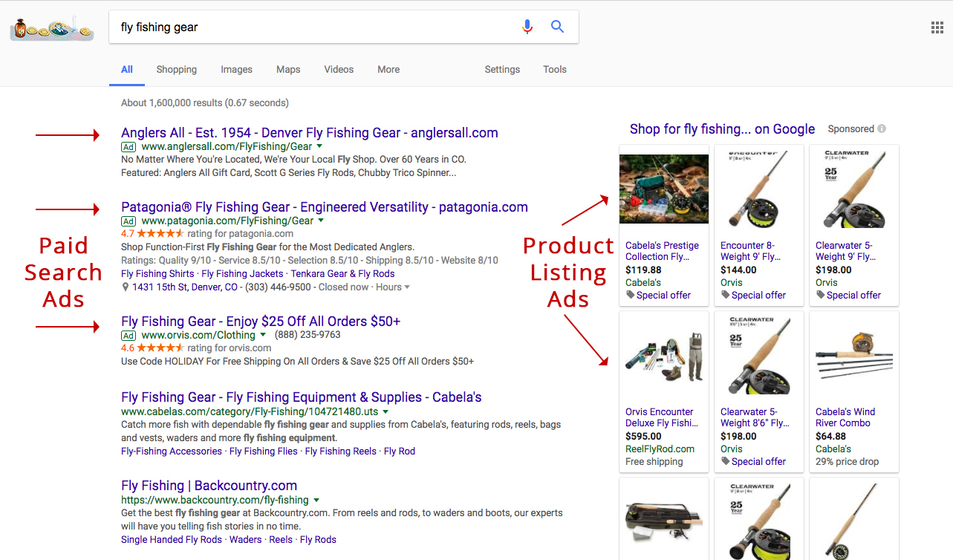The width and height of the screenshot is (953, 560).
Task: Expand the Patagonia store Hours dropdown
Action: [393, 287]
